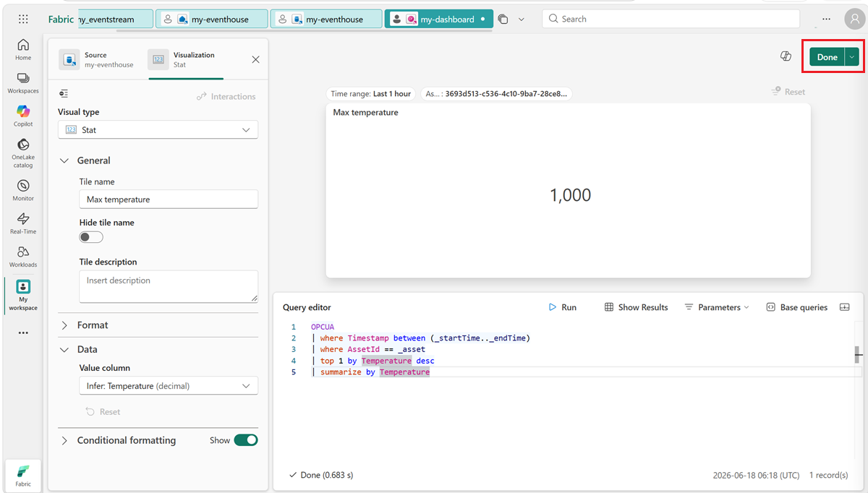
Task: Click the Fabric label in top bar
Action: (61, 20)
